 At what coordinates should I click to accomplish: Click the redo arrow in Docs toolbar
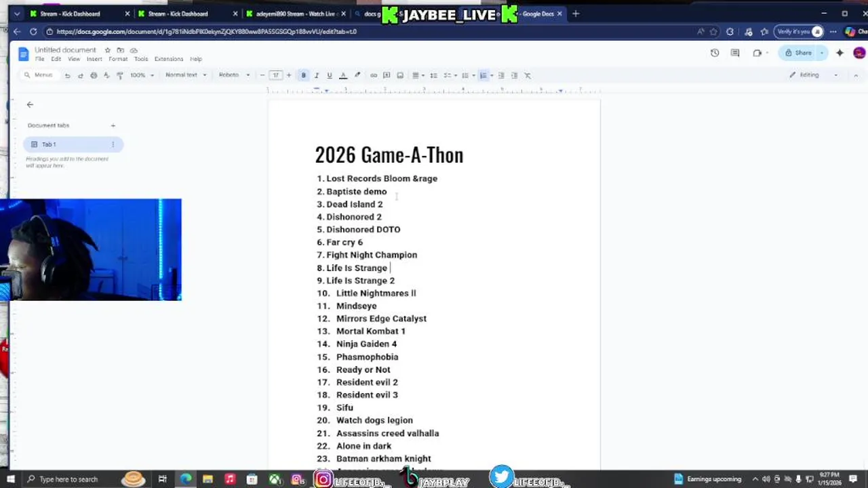tap(80, 75)
